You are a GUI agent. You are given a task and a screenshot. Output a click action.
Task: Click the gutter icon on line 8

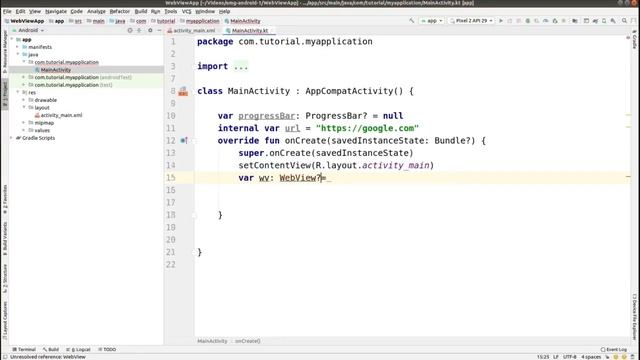(183, 91)
